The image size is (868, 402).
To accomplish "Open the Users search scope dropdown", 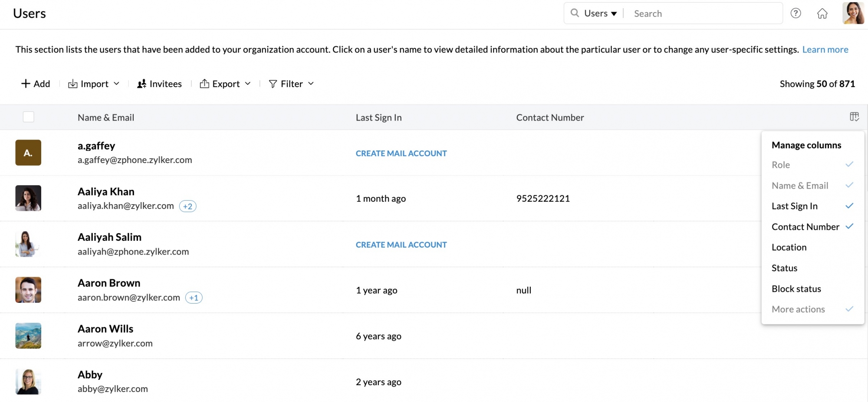I will [x=601, y=13].
